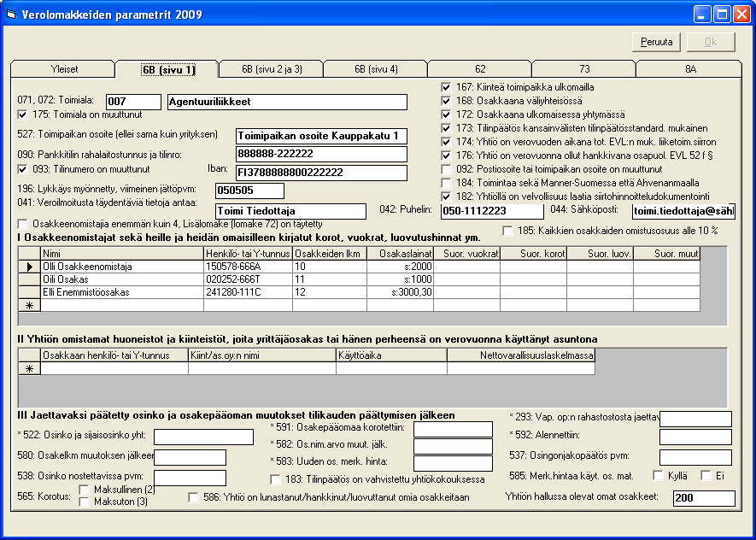Open the 8A tab

pyautogui.click(x=689, y=69)
